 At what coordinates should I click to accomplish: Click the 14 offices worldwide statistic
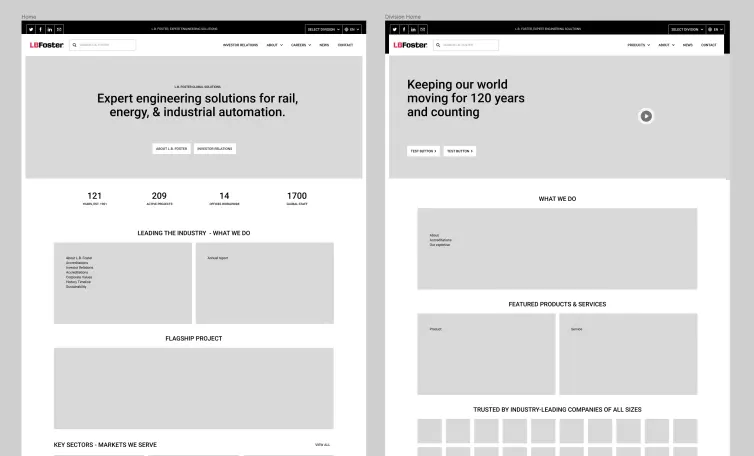pyautogui.click(x=224, y=198)
